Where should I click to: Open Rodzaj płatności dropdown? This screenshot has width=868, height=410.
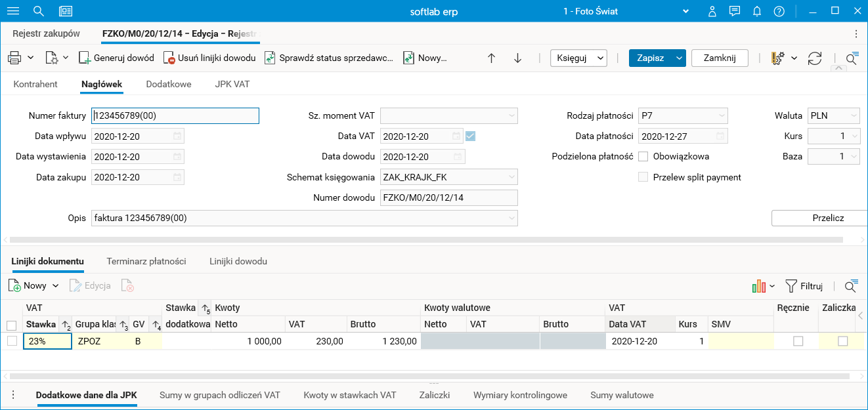(x=722, y=116)
